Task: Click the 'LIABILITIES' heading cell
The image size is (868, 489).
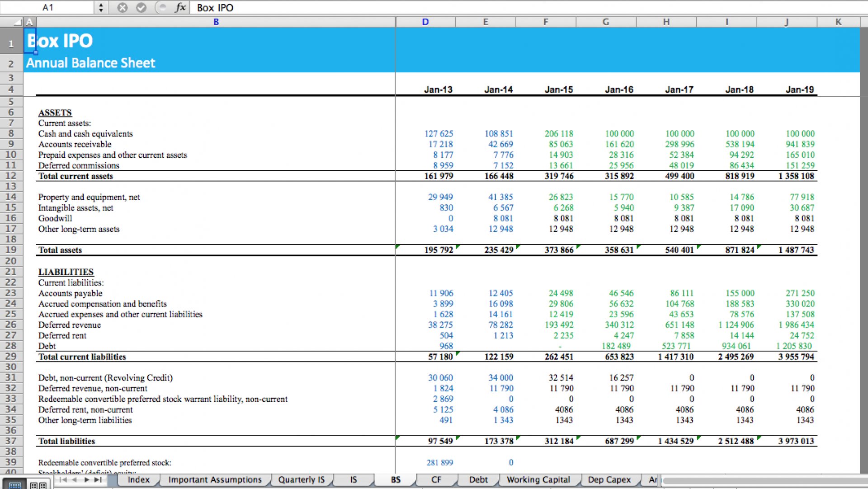Action: point(66,272)
